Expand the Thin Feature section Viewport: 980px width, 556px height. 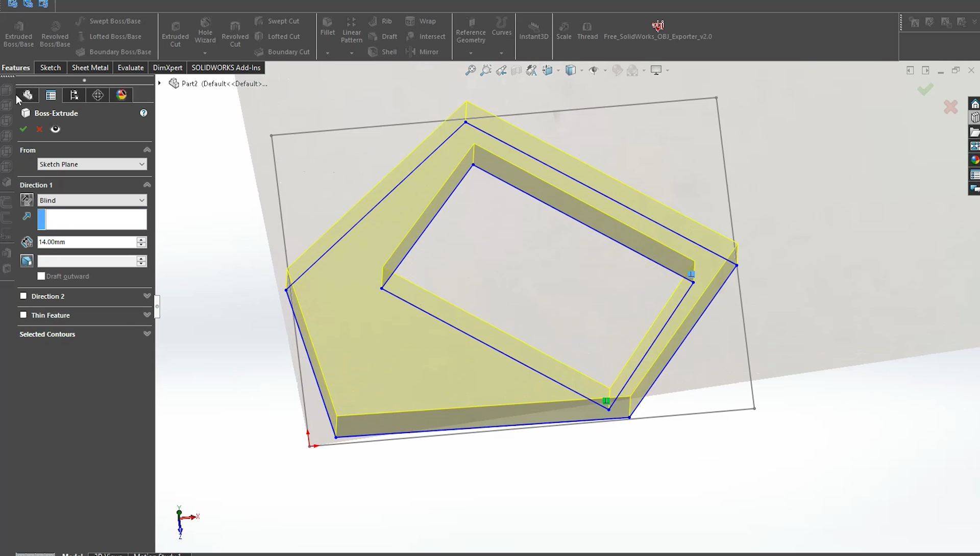pyautogui.click(x=147, y=315)
